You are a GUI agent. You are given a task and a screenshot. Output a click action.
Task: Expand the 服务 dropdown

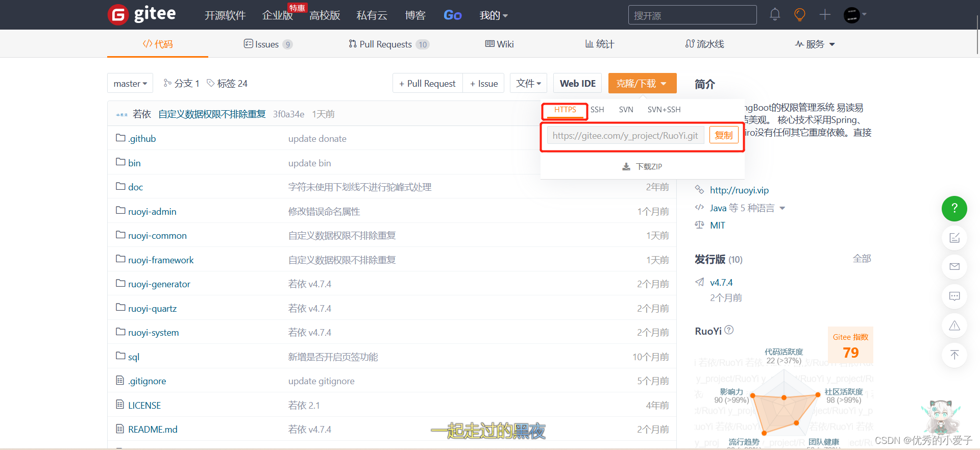(x=815, y=44)
